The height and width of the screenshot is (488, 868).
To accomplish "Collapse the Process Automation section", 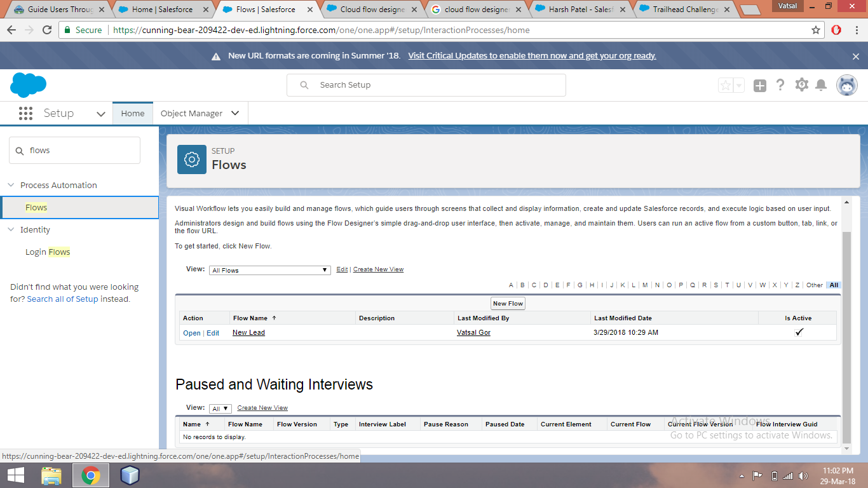I will click(x=11, y=185).
